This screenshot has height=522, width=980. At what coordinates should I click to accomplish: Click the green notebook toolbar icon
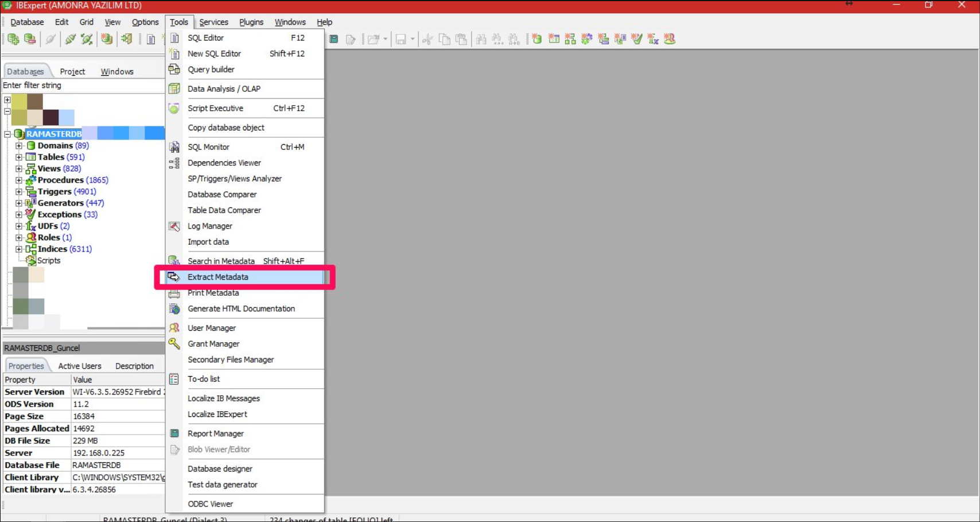(334, 39)
